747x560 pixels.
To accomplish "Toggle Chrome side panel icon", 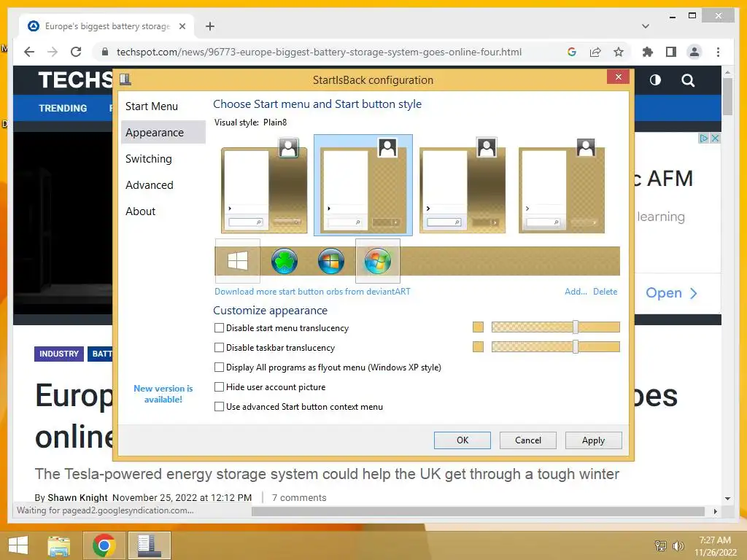I will click(671, 52).
